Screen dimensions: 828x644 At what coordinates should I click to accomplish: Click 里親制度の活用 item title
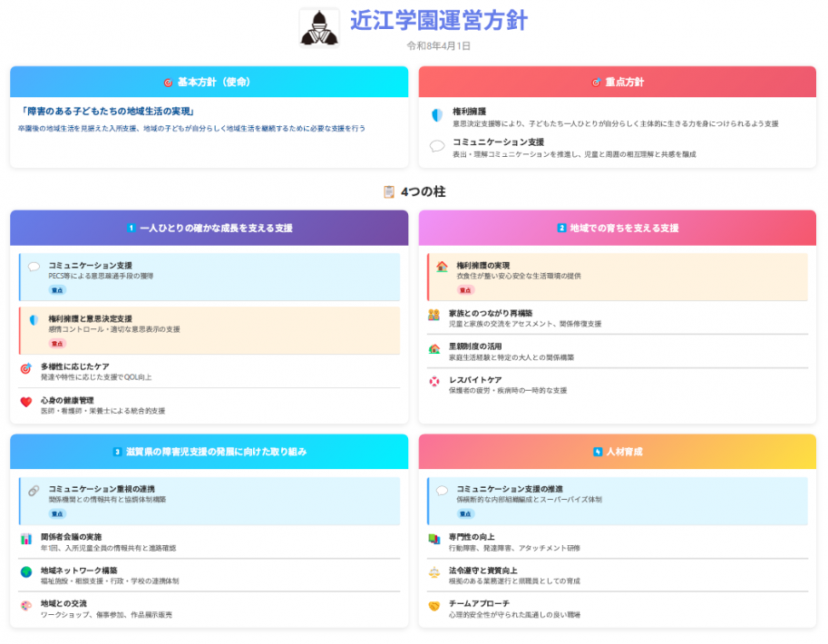coord(475,346)
